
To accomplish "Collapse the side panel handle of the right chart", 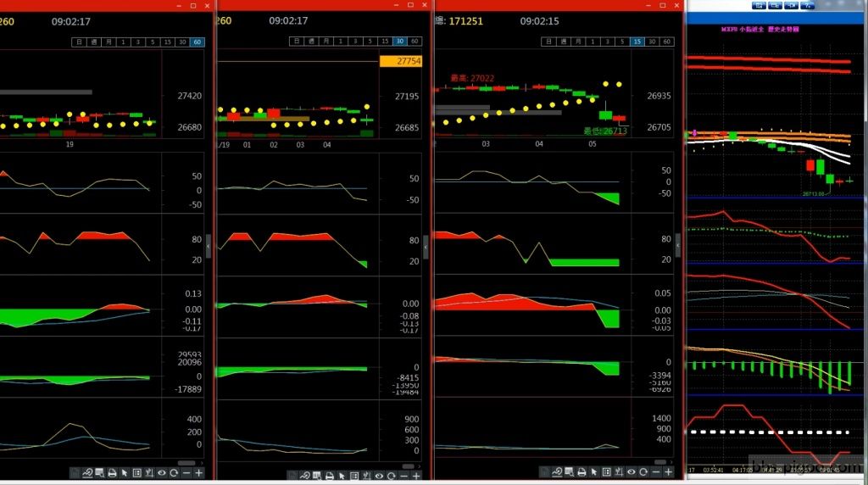I will 676,244.
